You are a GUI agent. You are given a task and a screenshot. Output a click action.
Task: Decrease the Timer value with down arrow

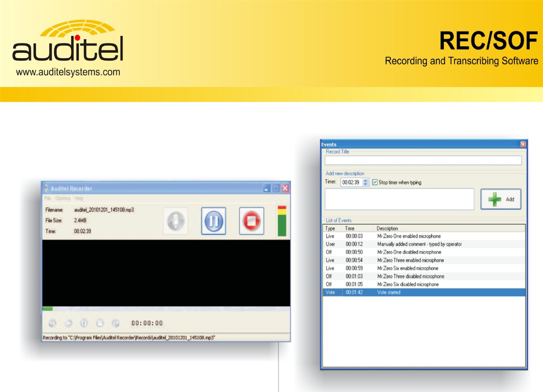[365, 184]
